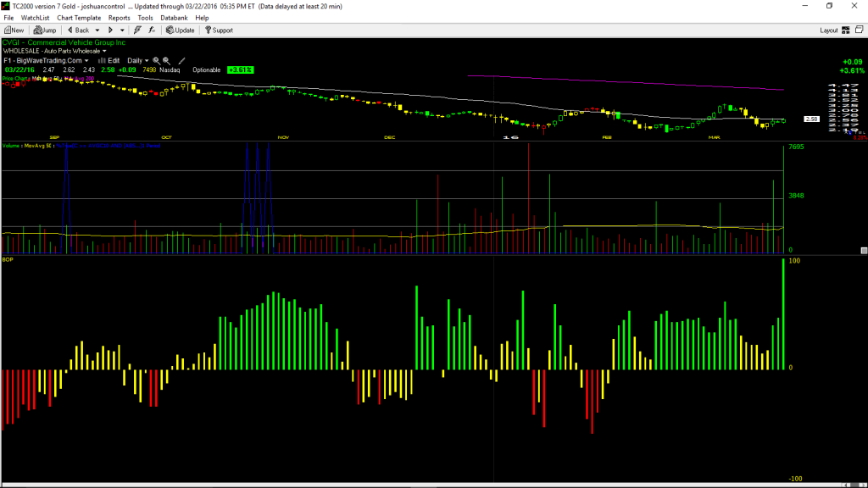Click the 03/22/16 date value
The height and width of the screenshot is (488, 868).
tap(20, 70)
